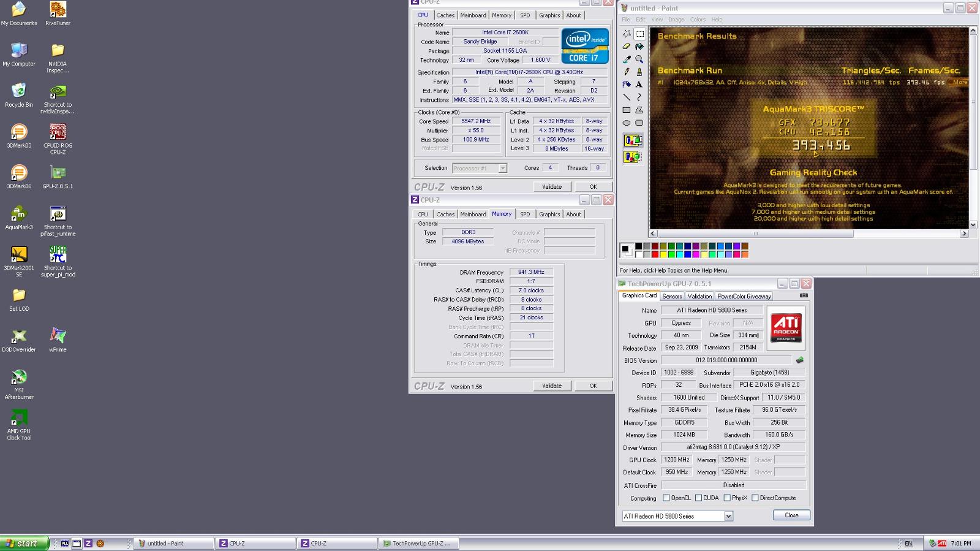Switch to Mainboard tab in upper CPU-Z window
Image resolution: width=980 pixels, height=551 pixels.
coord(473,15)
